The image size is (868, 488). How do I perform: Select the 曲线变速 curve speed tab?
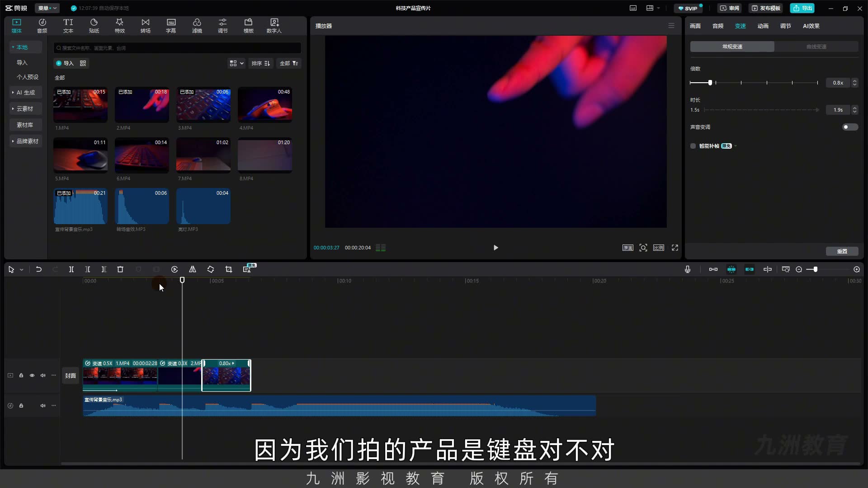816,47
